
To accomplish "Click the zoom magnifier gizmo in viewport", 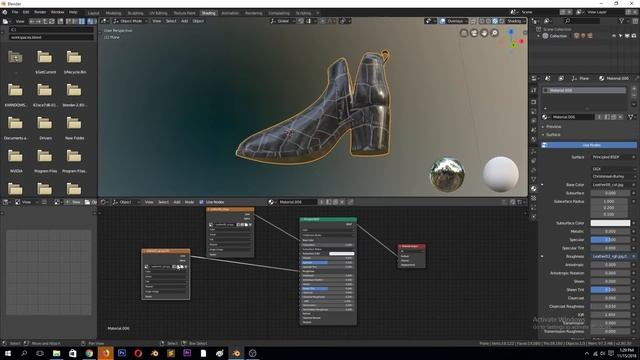I will pos(494,33).
